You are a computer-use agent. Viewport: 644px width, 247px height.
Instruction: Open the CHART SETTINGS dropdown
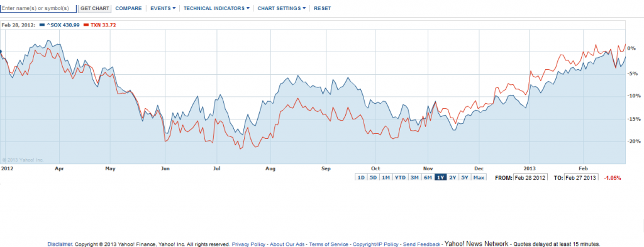282,8
